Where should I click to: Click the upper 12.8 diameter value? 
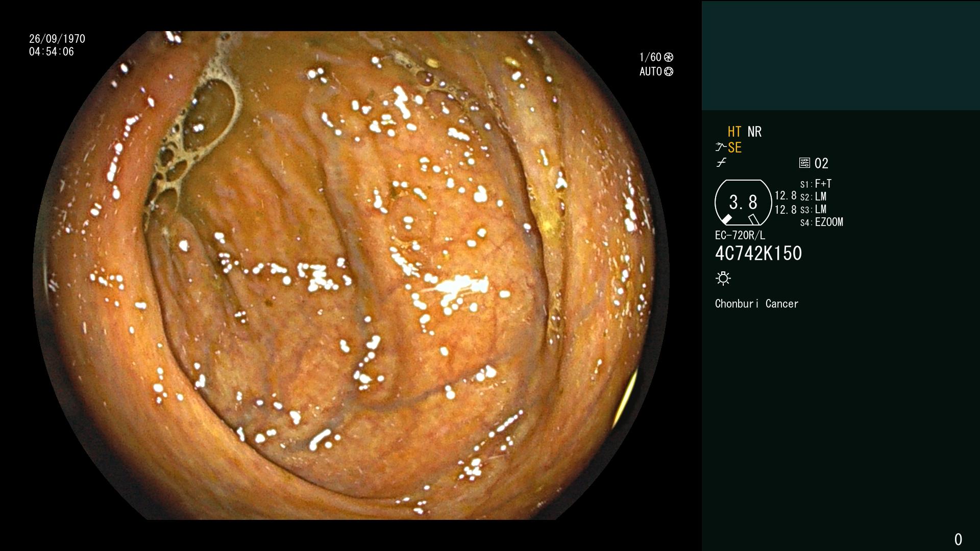tap(786, 195)
